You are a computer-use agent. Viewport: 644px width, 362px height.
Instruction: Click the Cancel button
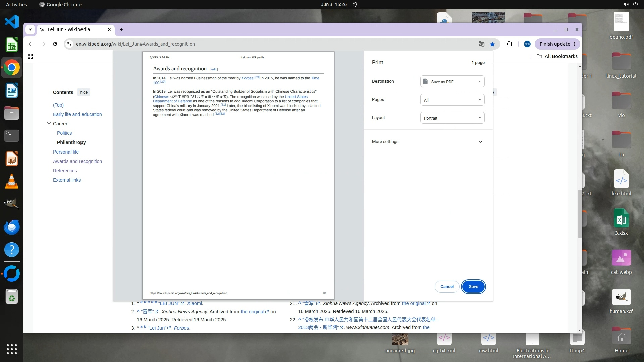pos(447,287)
